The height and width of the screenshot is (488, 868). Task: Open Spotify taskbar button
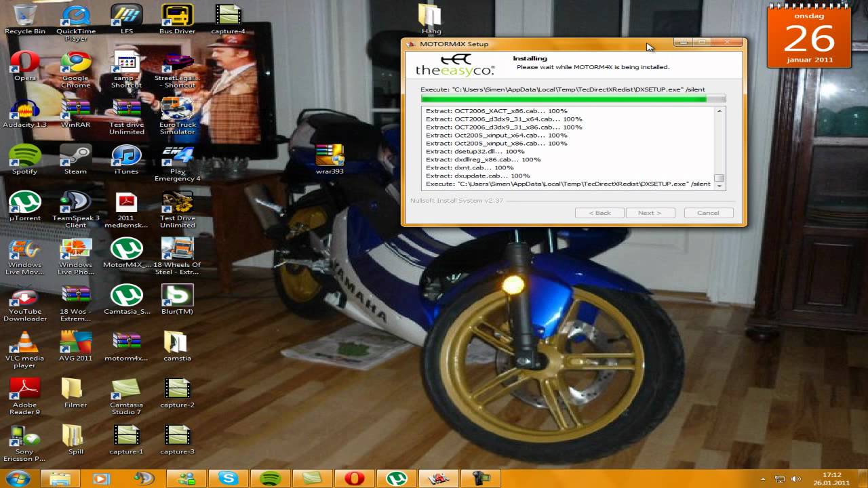[270, 479]
